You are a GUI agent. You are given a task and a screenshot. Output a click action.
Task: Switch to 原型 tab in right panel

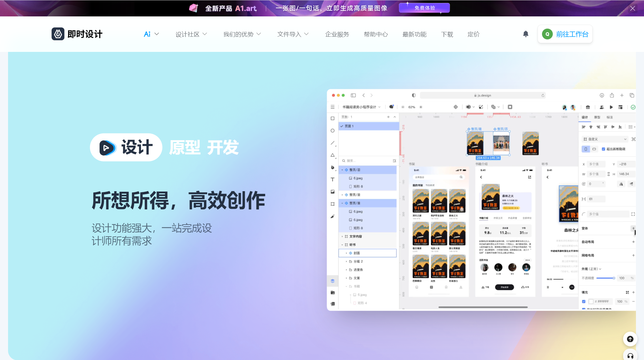tap(597, 117)
